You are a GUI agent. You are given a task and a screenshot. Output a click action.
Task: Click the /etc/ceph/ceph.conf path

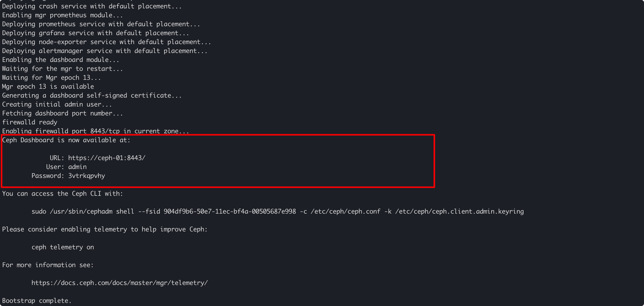click(x=345, y=212)
